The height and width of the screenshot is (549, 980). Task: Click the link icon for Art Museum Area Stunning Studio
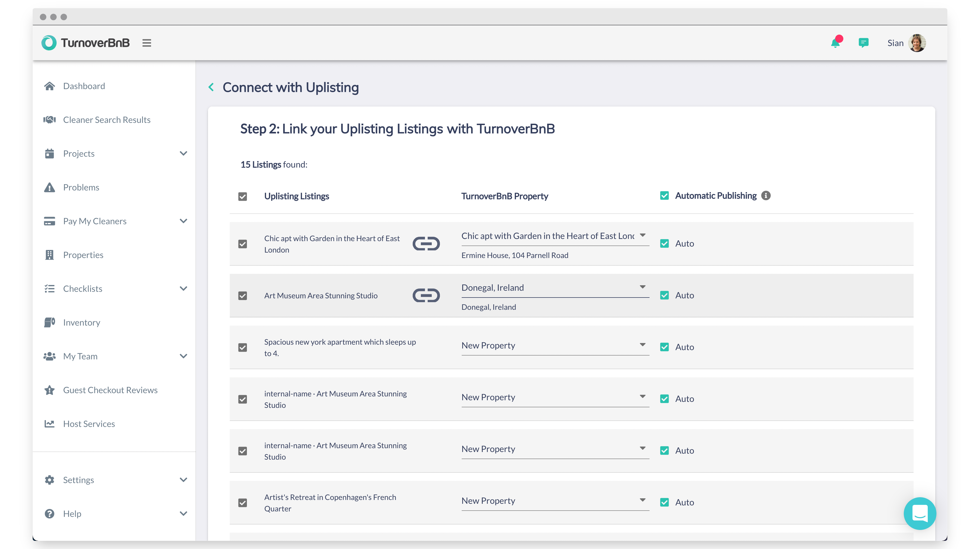(x=426, y=295)
